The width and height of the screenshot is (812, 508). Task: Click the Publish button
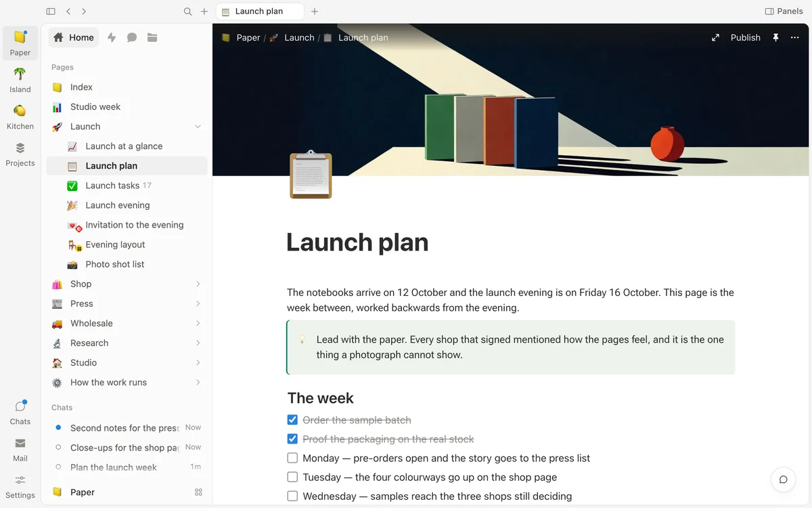pyautogui.click(x=745, y=38)
